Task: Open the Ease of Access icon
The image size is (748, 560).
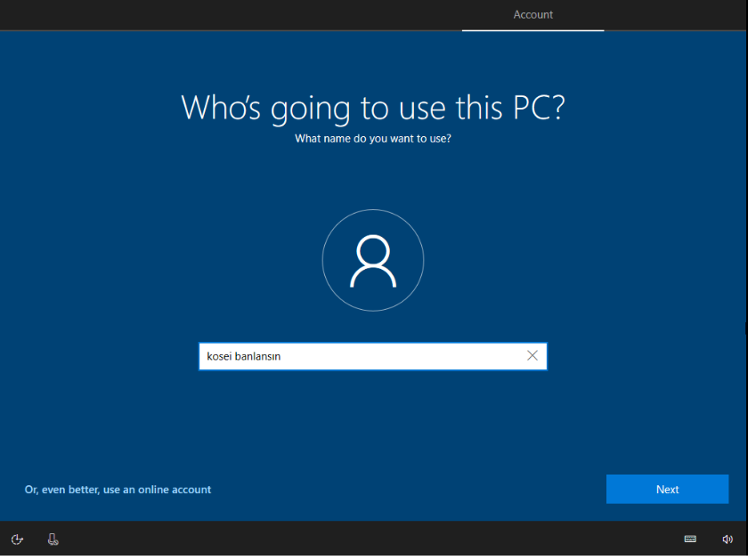Action: [x=17, y=539]
